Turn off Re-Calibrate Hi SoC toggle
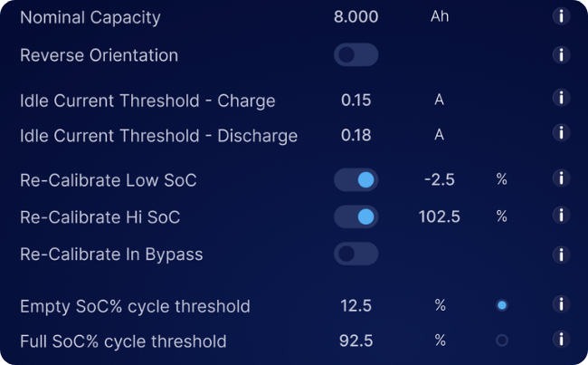Screen dimensions: 588x365 click(356, 216)
